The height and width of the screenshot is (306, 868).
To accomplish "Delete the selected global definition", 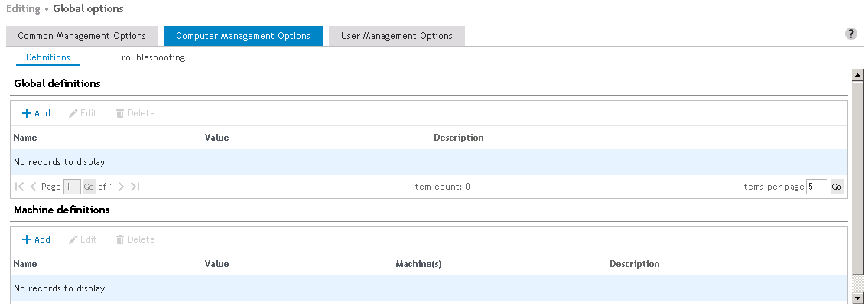I will [x=135, y=113].
